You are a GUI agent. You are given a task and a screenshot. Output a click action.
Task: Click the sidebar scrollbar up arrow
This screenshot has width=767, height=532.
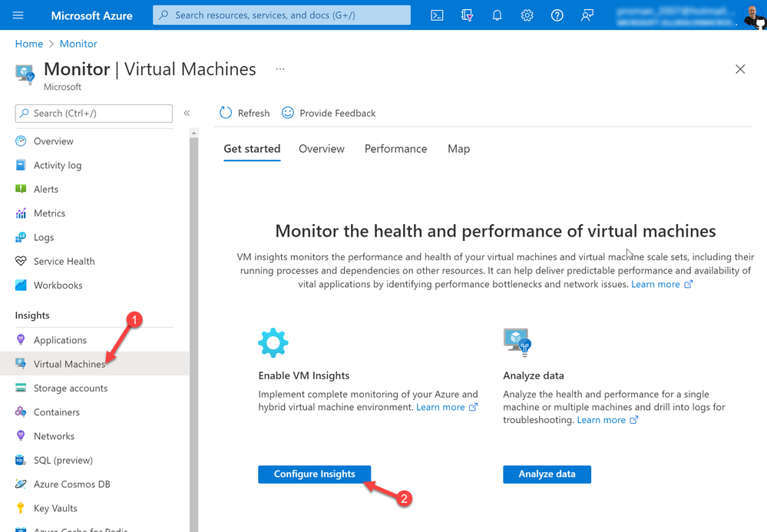(193, 133)
